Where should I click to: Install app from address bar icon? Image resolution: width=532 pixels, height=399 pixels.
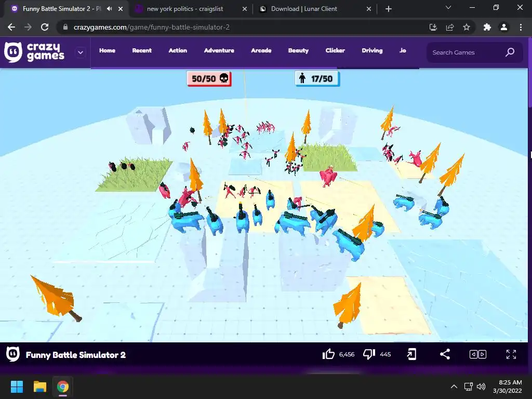(433, 27)
